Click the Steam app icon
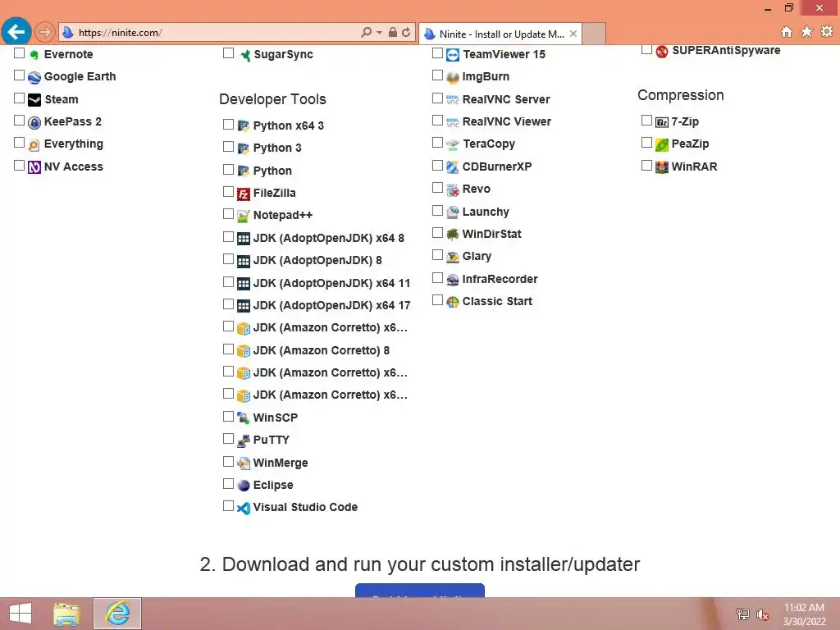The height and width of the screenshot is (630, 840). pos(34,99)
